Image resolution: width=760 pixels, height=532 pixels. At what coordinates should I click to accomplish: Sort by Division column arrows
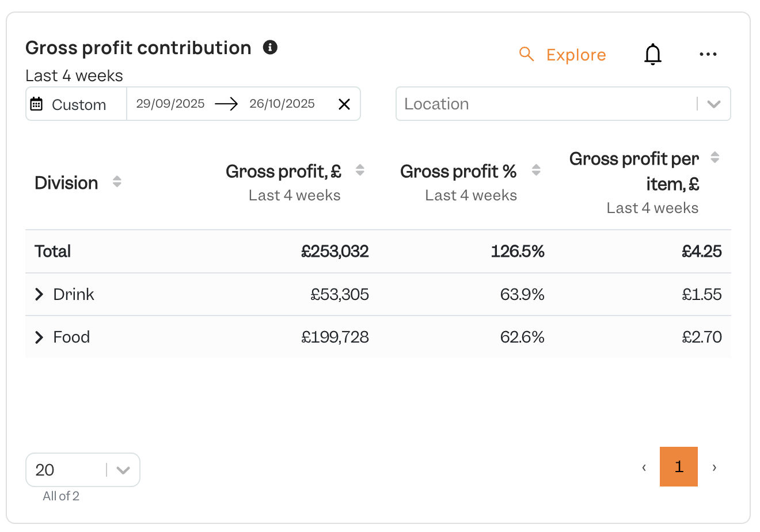click(x=117, y=182)
